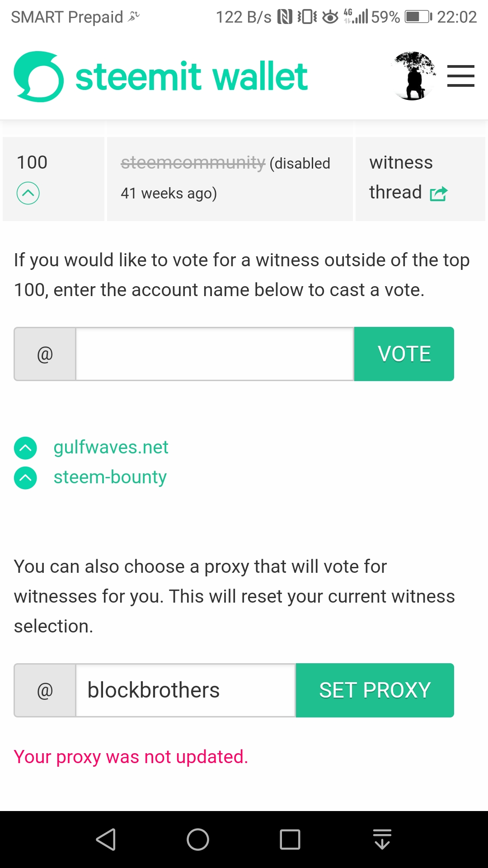Image resolution: width=488 pixels, height=868 pixels.
Task: Focus the proxy field containing blockbrothers
Action: (x=185, y=690)
